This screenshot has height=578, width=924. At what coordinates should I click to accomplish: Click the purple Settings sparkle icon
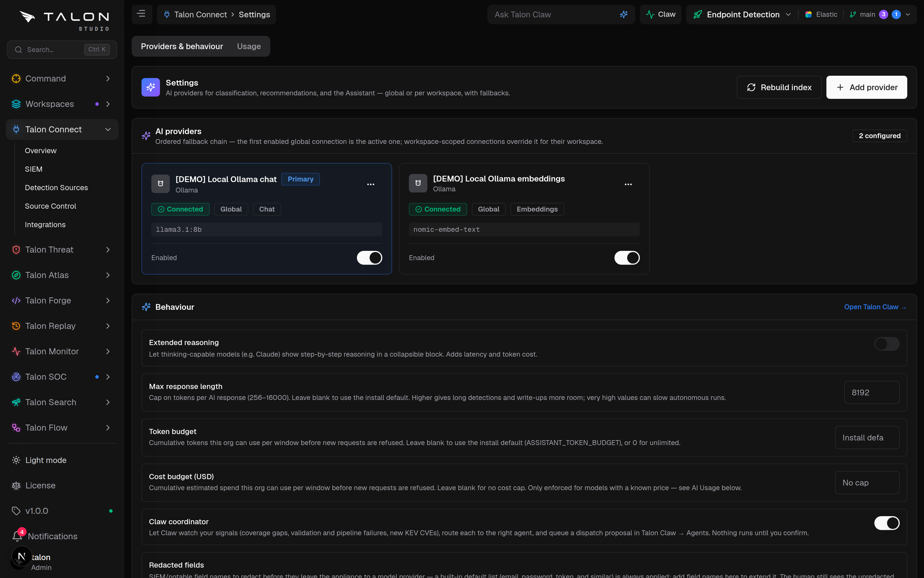click(150, 87)
